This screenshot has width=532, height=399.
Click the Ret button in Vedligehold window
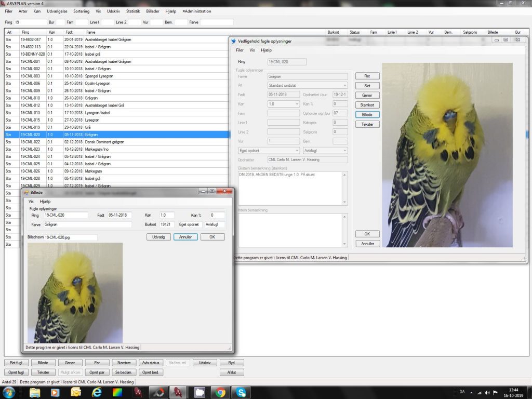[367, 76]
